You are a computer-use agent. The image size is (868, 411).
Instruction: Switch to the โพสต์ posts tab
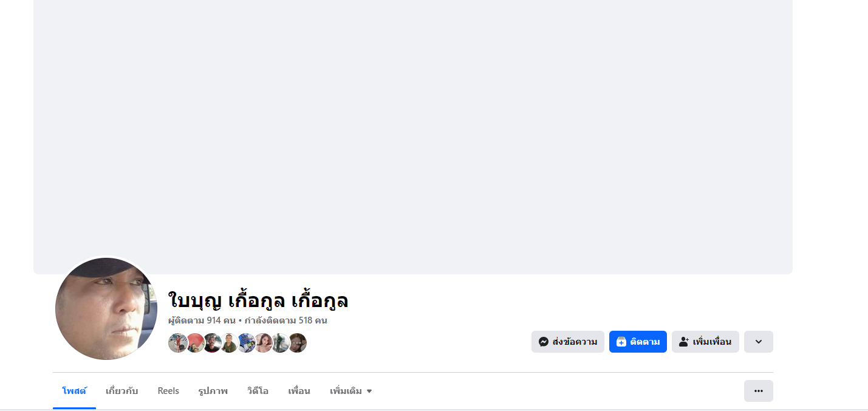[x=74, y=391]
